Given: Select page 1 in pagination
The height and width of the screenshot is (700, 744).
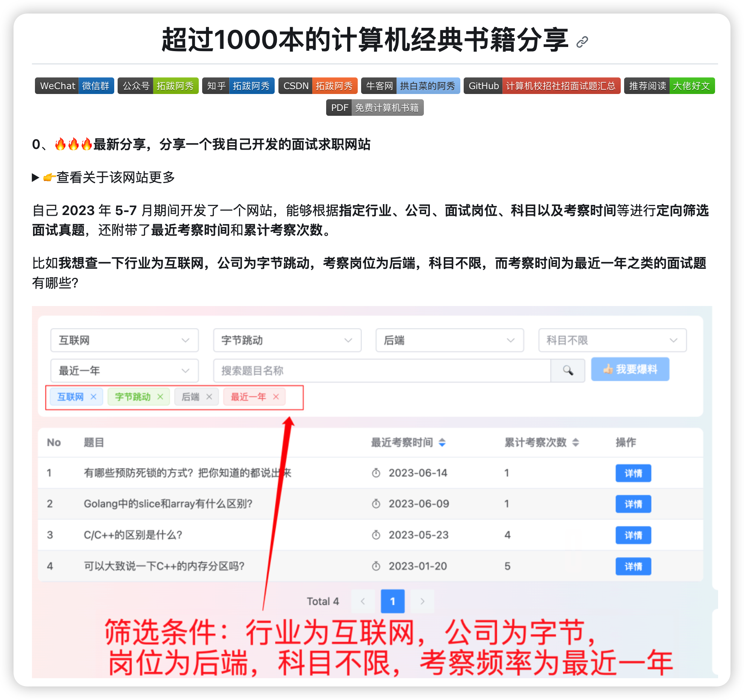Looking at the screenshot, I should [393, 601].
